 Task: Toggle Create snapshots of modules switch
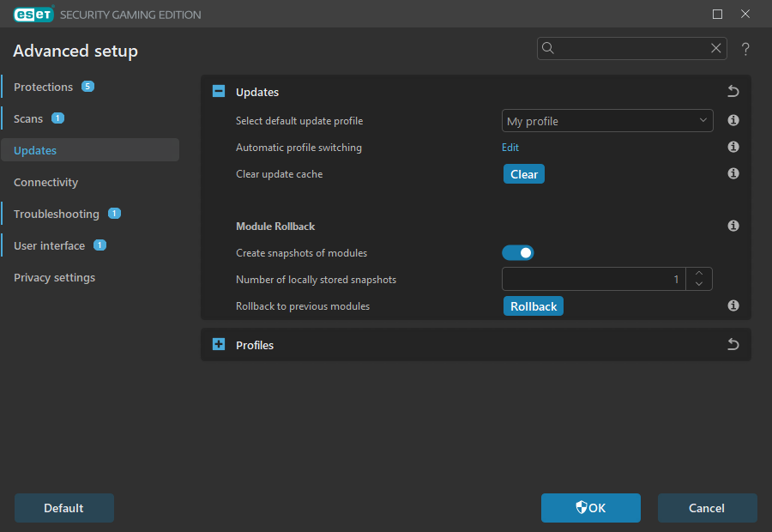point(517,252)
